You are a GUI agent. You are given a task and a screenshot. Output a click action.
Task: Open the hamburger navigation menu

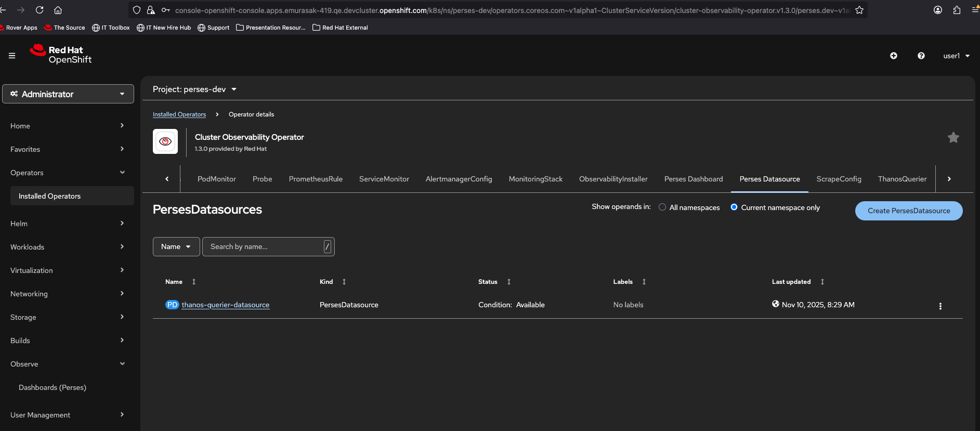point(12,56)
